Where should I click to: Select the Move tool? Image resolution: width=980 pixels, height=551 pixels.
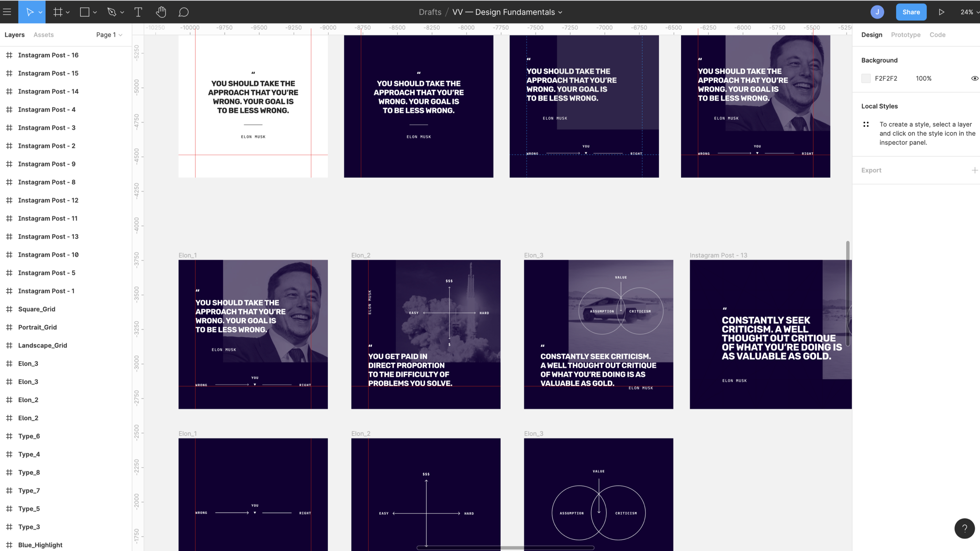pos(30,12)
